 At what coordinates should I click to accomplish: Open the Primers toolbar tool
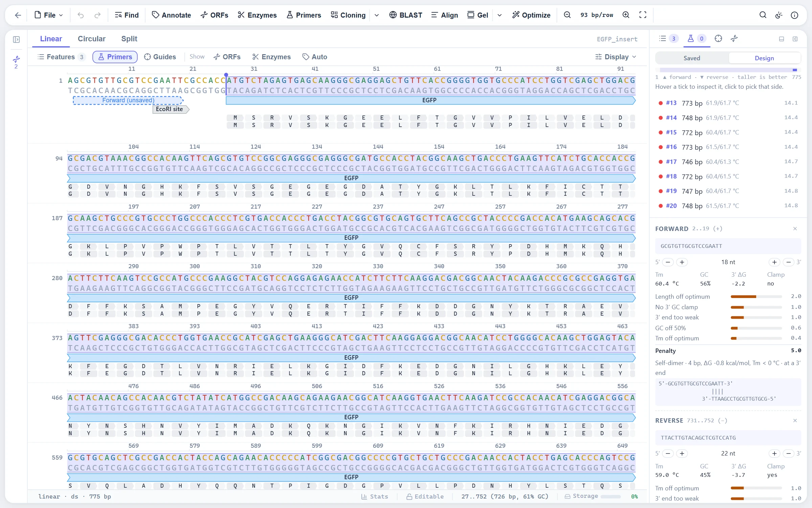point(304,15)
